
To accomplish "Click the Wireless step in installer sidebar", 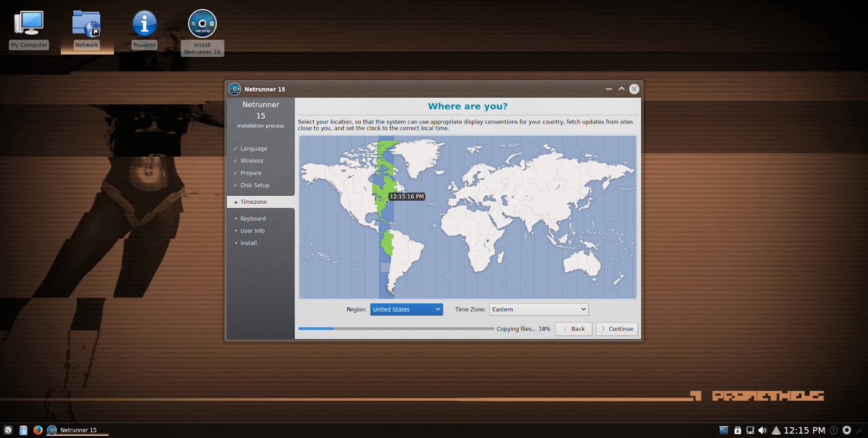I will click(x=252, y=161).
